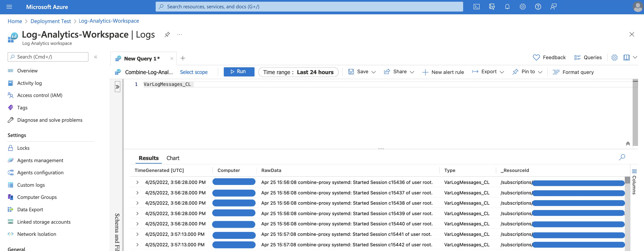The width and height of the screenshot is (644, 251).
Task: Create a New alert rule
Action: [443, 72]
